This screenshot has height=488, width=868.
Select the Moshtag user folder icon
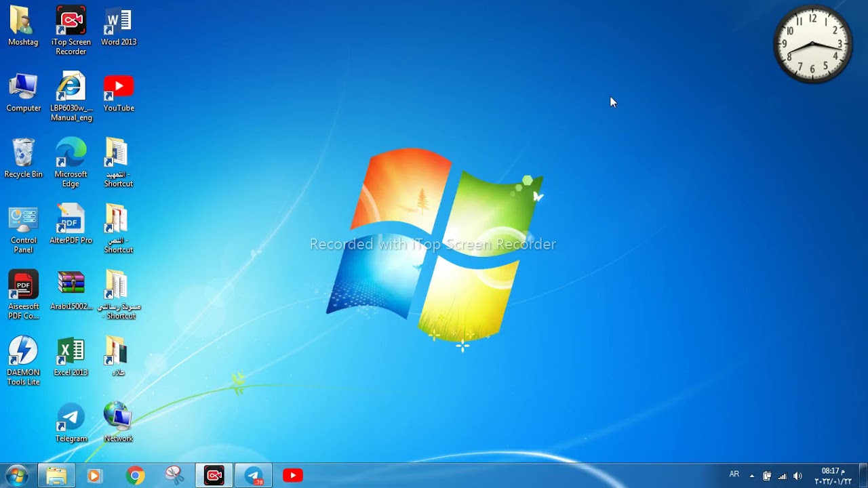click(23, 26)
